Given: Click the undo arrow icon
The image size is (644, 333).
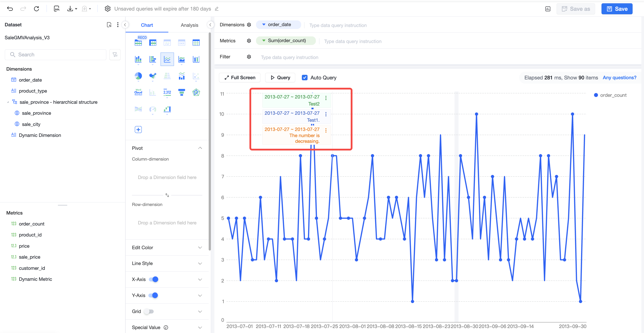Looking at the screenshot, I should tap(10, 9).
